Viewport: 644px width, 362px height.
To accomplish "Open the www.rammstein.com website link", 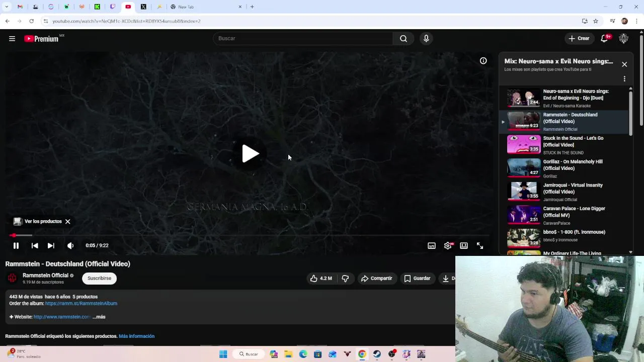I will pyautogui.click(x=62, y=317).
